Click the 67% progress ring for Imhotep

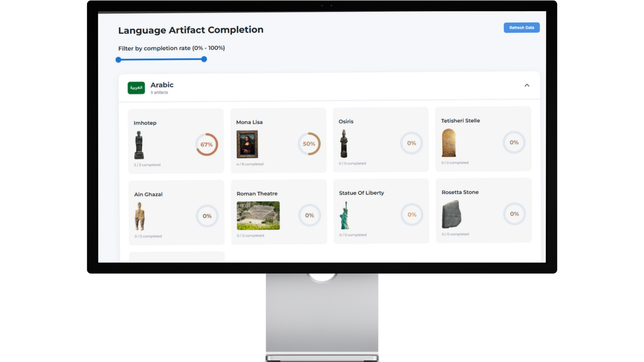pos(207,144)
